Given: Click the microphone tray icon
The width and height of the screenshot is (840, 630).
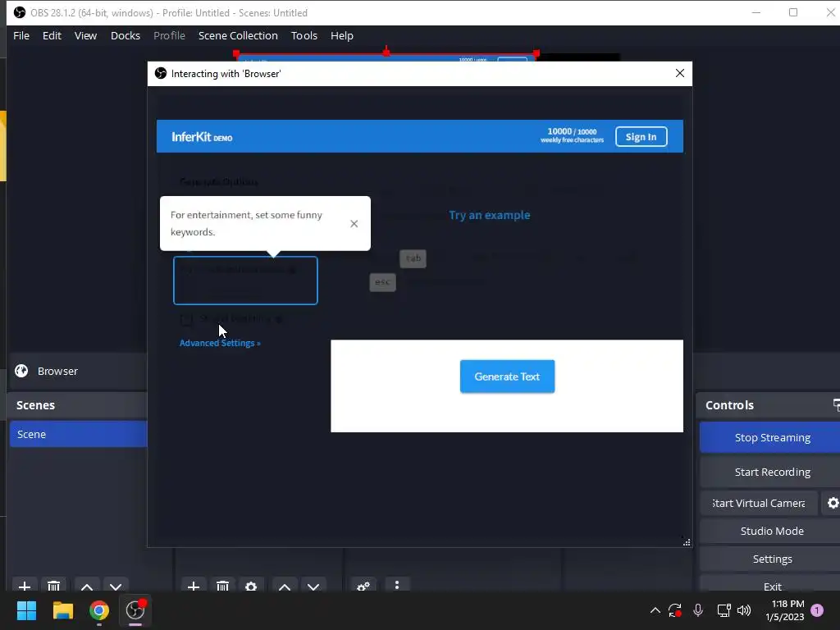Looking at the screenshot, I should pyautogui.click(x=697, y=610).
